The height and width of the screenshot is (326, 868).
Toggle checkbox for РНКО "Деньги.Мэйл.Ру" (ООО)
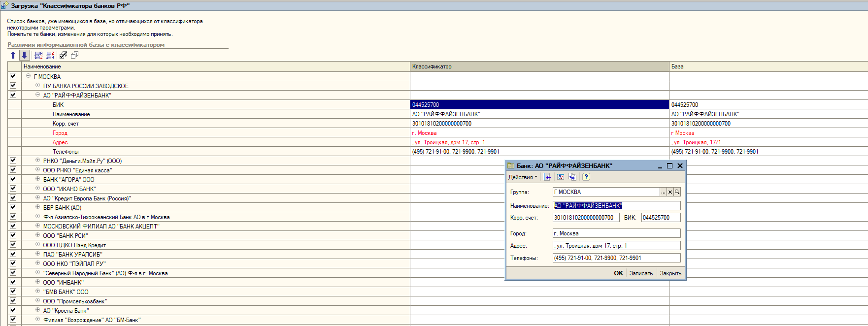(13, 161)
